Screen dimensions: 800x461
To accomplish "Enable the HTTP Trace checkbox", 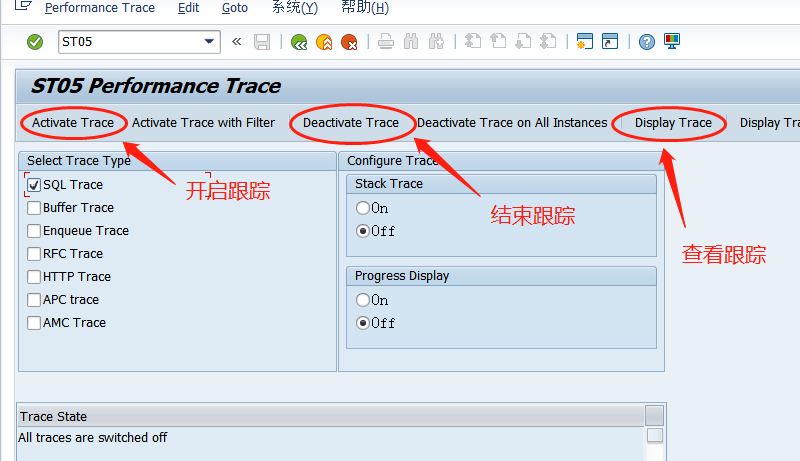I will 34,276.
